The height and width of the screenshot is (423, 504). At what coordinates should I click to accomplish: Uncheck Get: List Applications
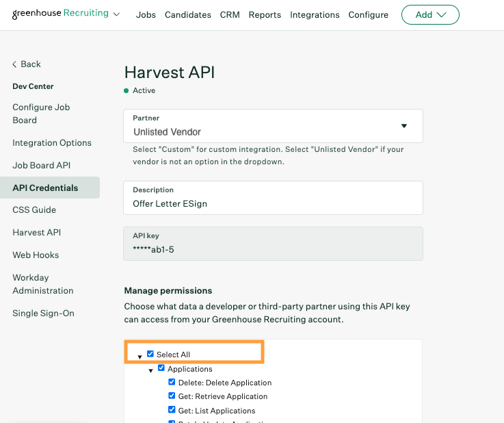(172, 409)
